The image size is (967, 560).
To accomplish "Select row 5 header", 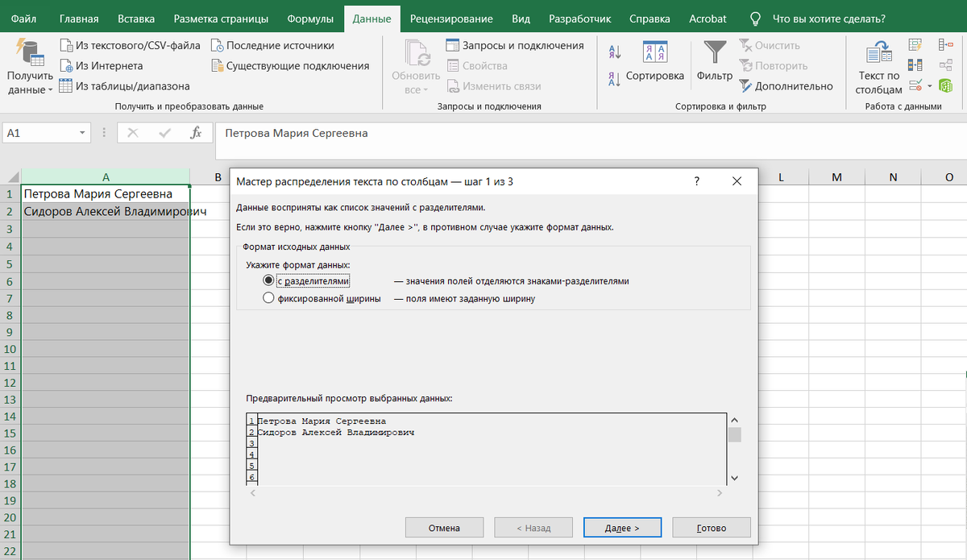I will tap(10, 264).
